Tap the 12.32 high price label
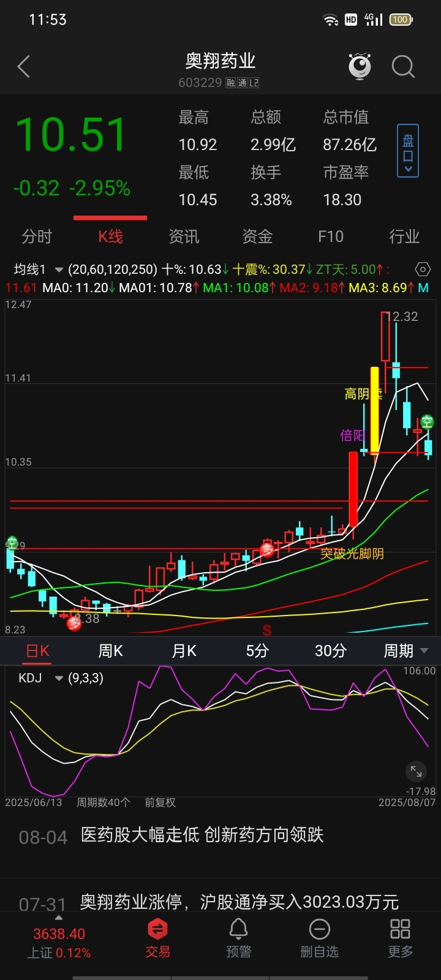The image size is (441, 980). click(x=403, y=317)
